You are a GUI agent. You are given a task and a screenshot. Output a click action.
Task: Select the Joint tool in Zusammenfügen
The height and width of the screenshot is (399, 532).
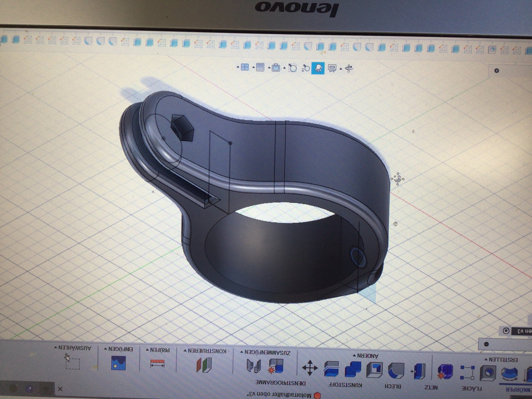coord(254,366)
